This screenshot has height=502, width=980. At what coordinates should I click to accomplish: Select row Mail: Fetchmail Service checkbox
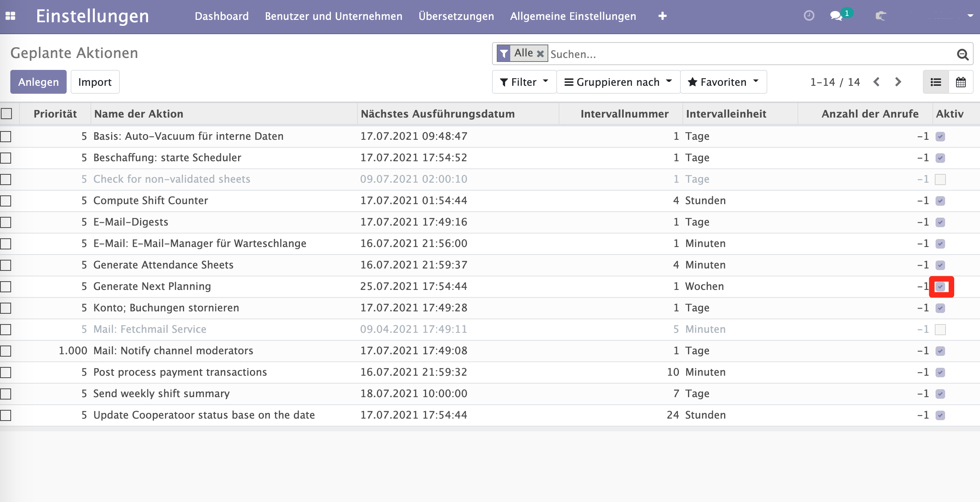click(6, 330)
